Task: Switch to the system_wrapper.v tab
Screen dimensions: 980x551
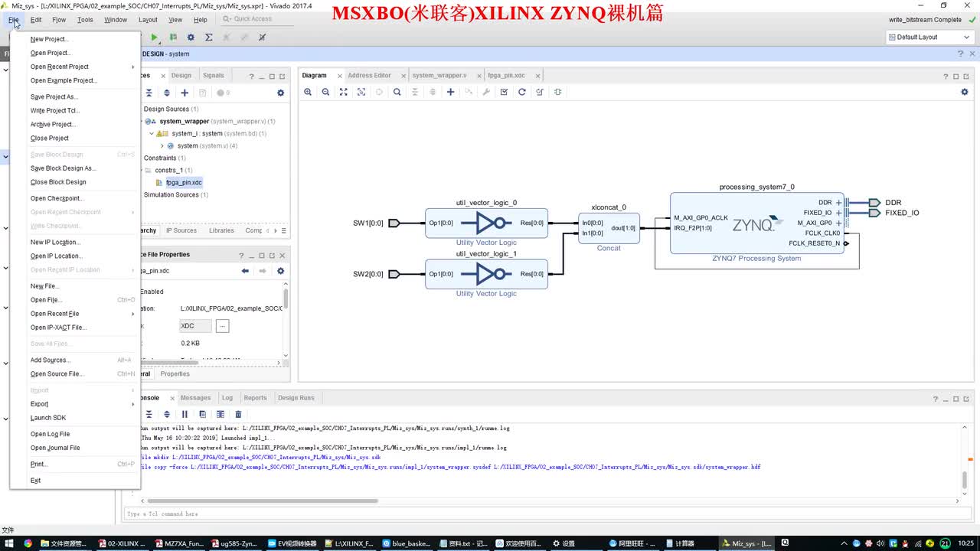Action: point(439,76)
